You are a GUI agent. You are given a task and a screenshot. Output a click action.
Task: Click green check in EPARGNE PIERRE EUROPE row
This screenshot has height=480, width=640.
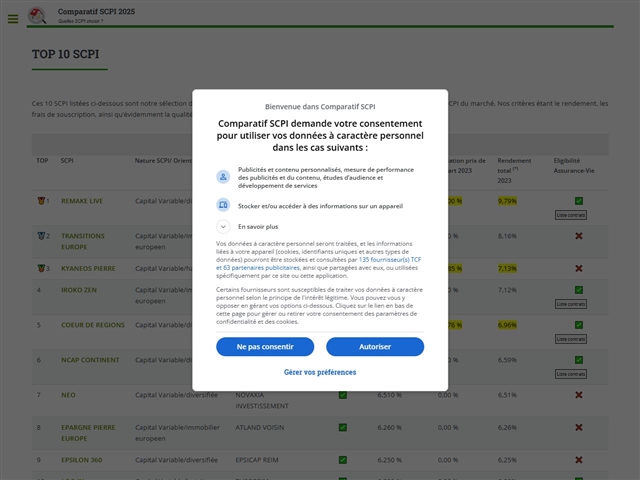[343, 427]
